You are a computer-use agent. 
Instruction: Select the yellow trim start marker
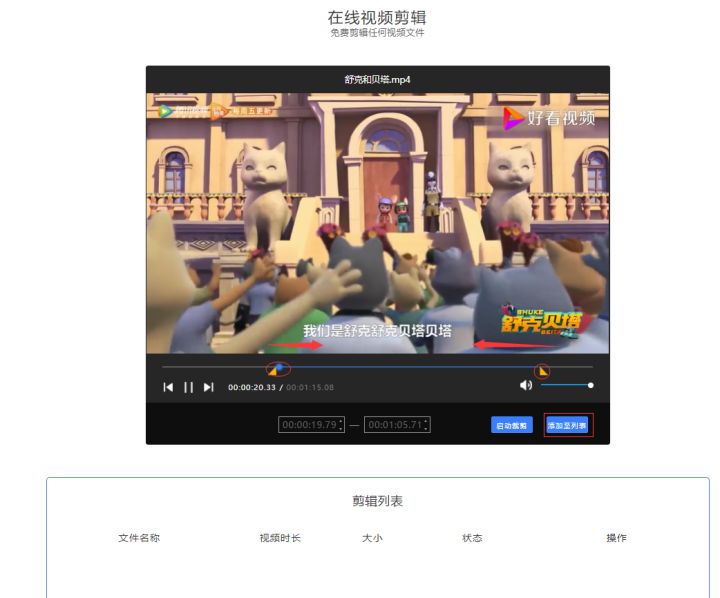[274, 371]
